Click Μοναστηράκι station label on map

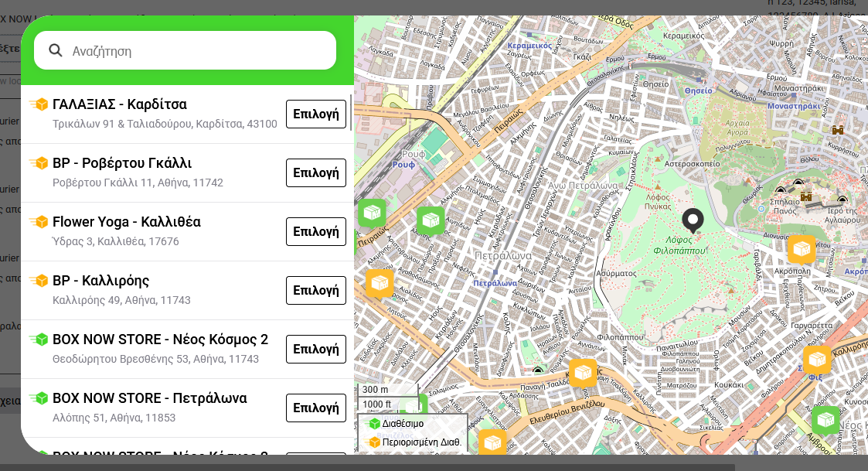coord(794,106)
